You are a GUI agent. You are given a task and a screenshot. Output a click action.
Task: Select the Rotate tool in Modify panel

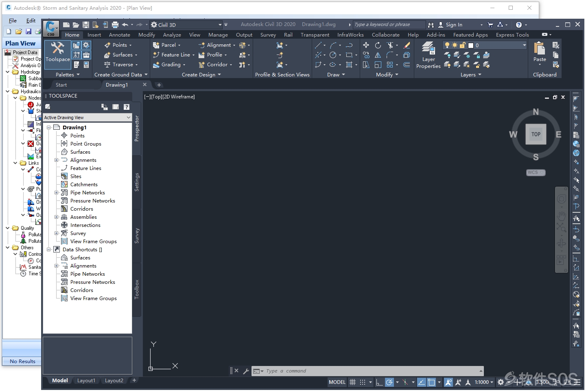point(378,45)
